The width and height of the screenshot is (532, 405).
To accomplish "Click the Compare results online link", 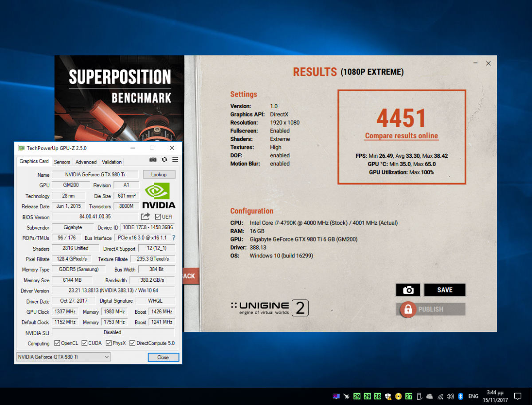I will tap(402, 136).
